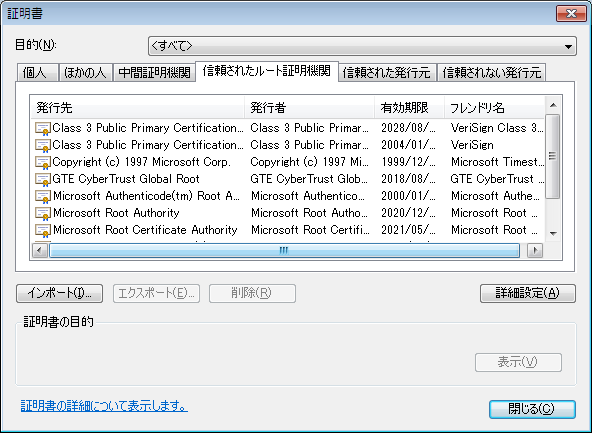Open 詳細設定(A) advanced settings
This screenshot has width=592, height=433.
[x=528, y=293]
